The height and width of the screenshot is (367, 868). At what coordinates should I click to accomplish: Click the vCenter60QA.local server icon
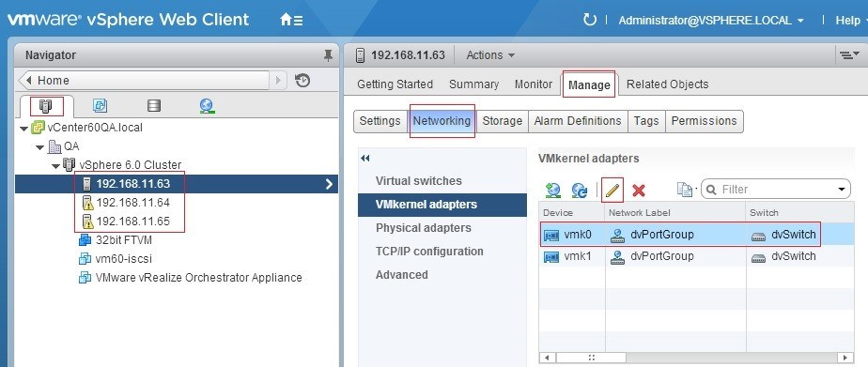click(x=38, y=127)
